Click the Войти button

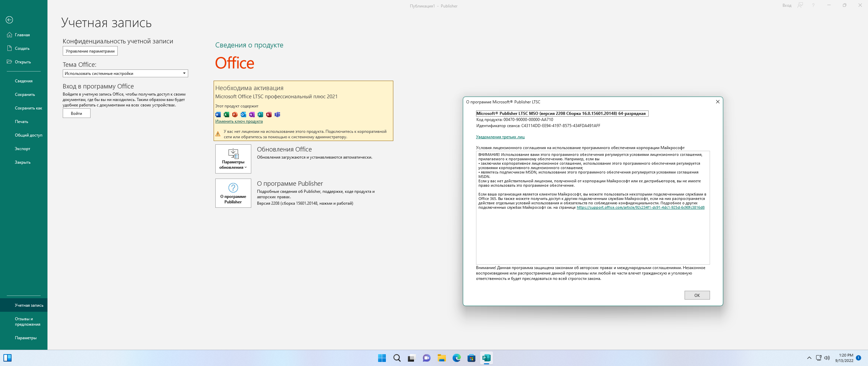[77, 114]
